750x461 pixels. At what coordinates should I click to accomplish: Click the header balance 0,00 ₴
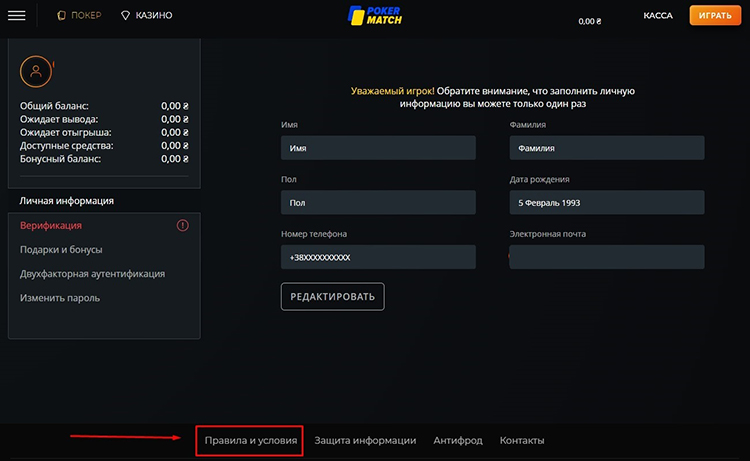[590, 21]
